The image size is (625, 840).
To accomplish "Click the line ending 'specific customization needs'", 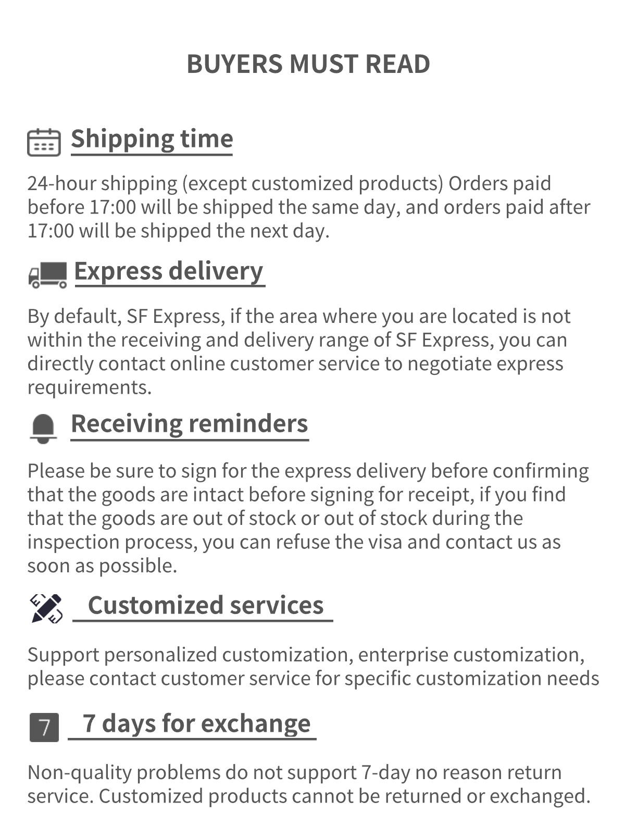I will pos(312,678).
